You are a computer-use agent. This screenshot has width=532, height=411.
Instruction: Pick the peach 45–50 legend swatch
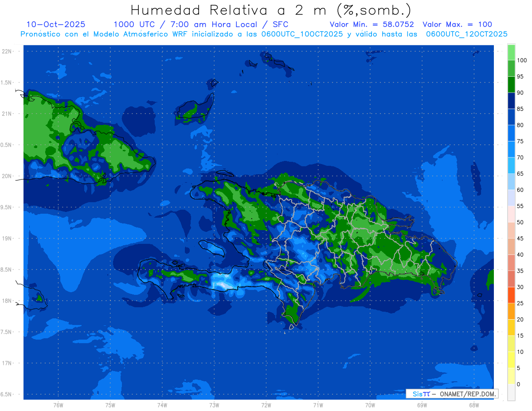(x=511, y=230)
